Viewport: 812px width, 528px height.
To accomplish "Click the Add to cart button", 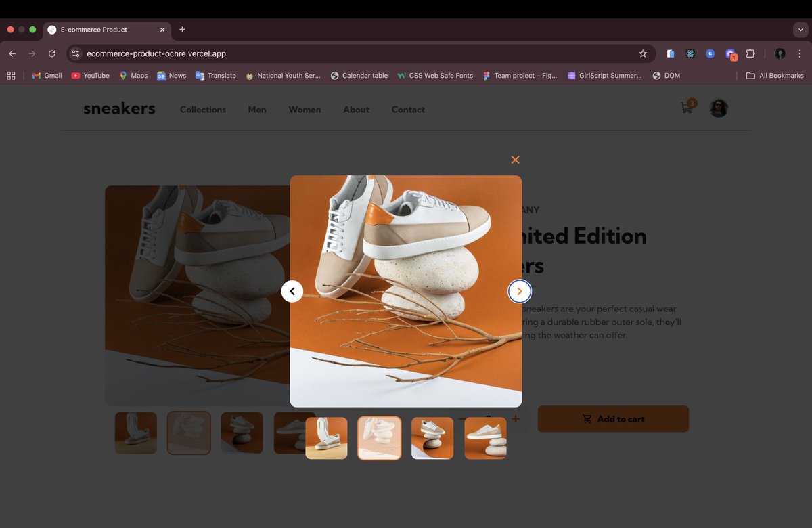I will (613, 419).
